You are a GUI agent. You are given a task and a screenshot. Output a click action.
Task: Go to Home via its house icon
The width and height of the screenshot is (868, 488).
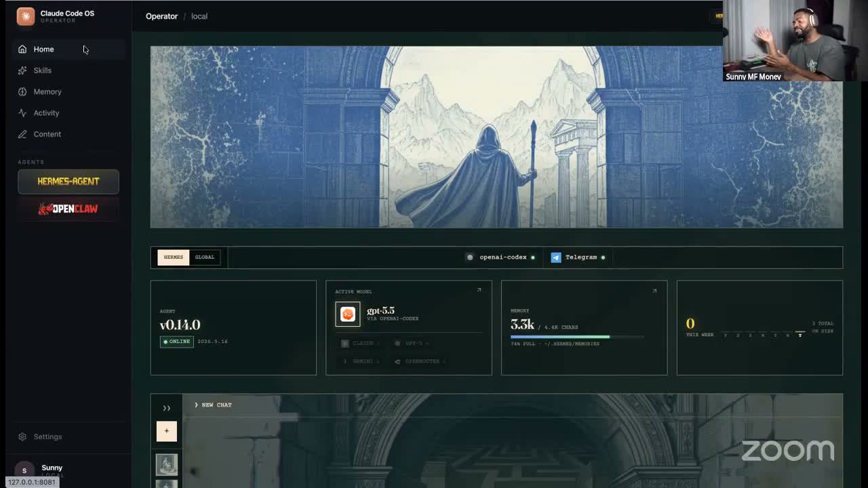point(22,49)
